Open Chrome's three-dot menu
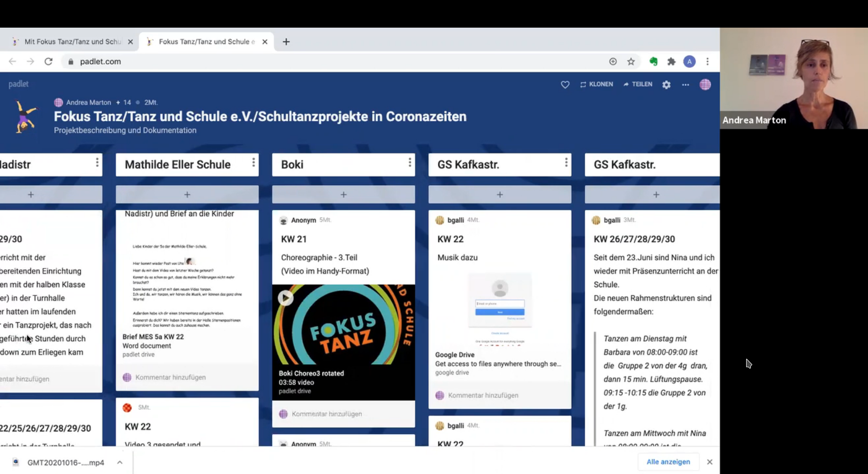Screen dimensions: 868x474 coord(707,61)
